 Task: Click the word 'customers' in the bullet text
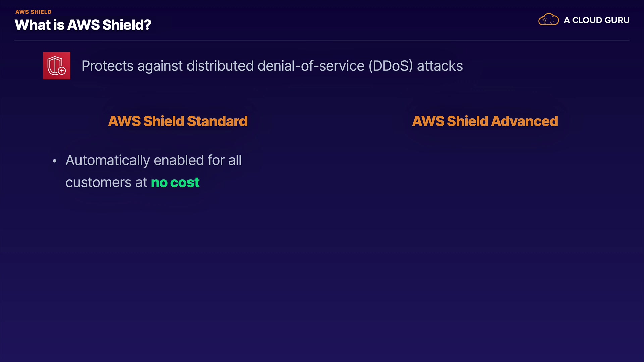[98, 183]
